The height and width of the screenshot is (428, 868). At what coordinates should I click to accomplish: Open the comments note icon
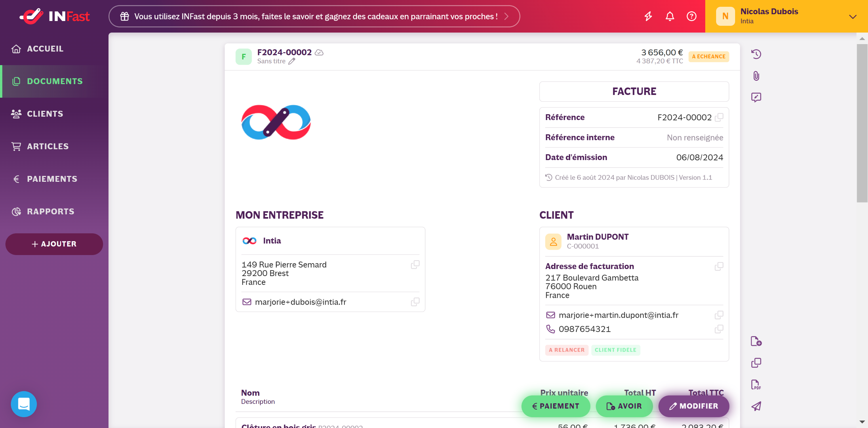(x=756, y=97)
